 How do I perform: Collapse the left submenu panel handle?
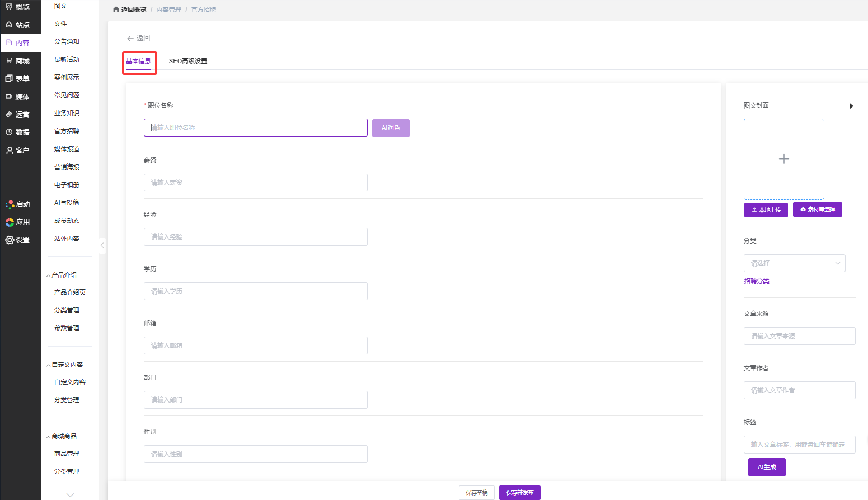click(102, 245)
